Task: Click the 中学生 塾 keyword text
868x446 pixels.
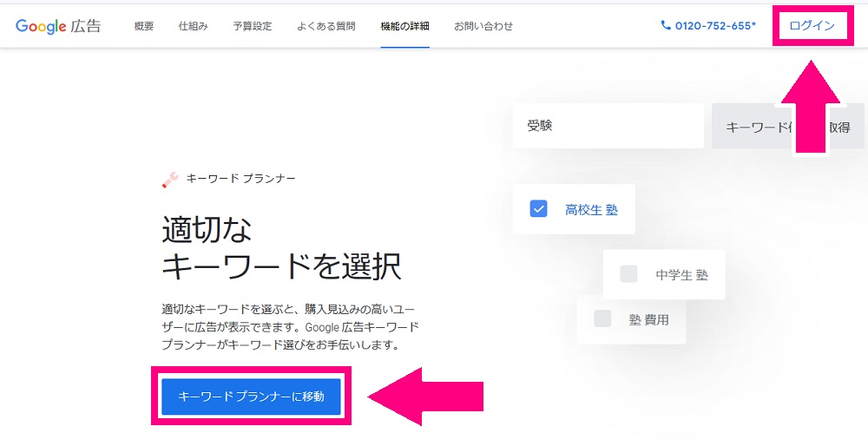Action: click(681, 274)
